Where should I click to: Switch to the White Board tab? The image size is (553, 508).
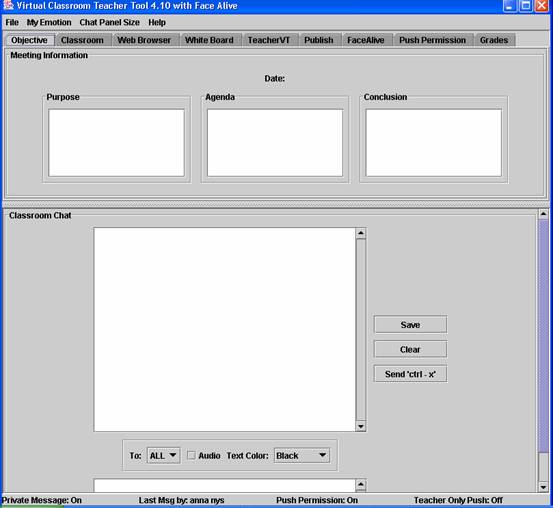coord(209,40)
